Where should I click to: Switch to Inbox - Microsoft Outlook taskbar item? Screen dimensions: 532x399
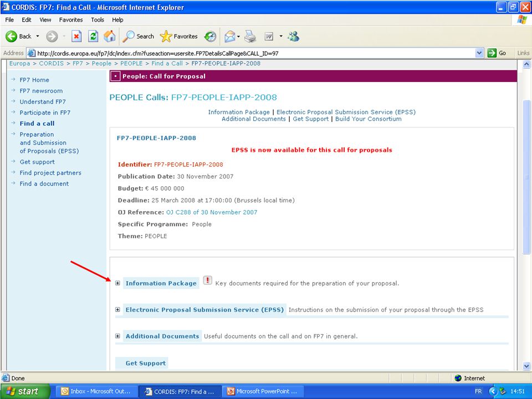[x=96, y=391]
